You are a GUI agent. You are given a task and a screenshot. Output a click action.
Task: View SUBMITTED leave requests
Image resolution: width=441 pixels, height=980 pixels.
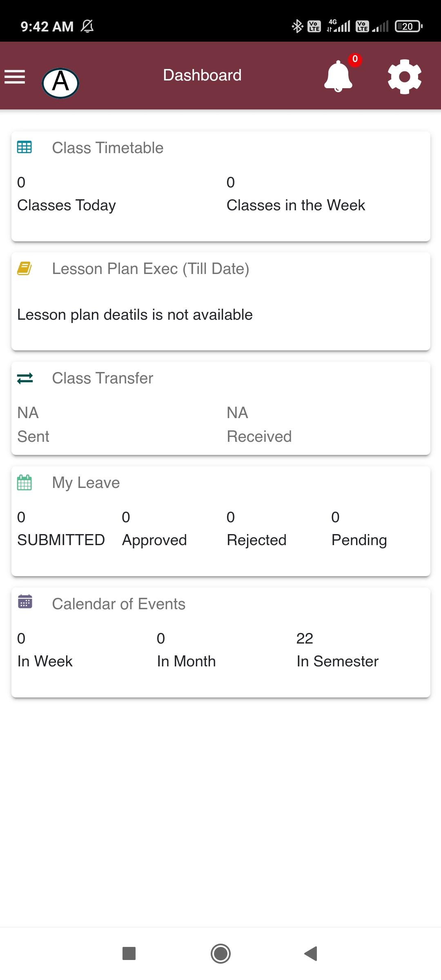[61, 529]
